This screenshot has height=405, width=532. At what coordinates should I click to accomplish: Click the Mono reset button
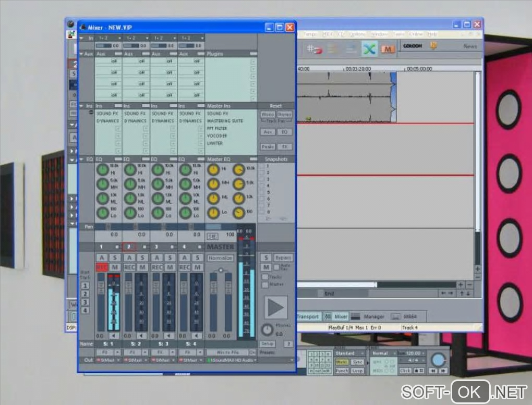pos(268,114)
